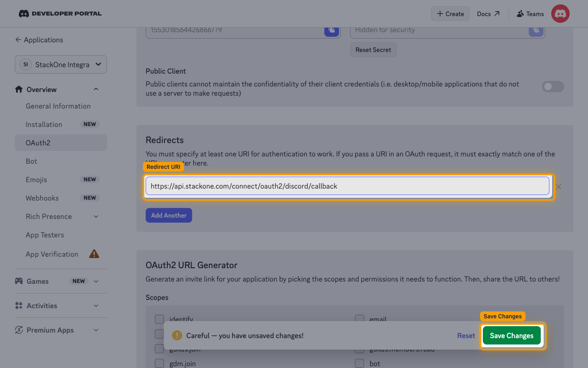Check the email scope checkbox
The image size is (588, 368).
[359, 319]
